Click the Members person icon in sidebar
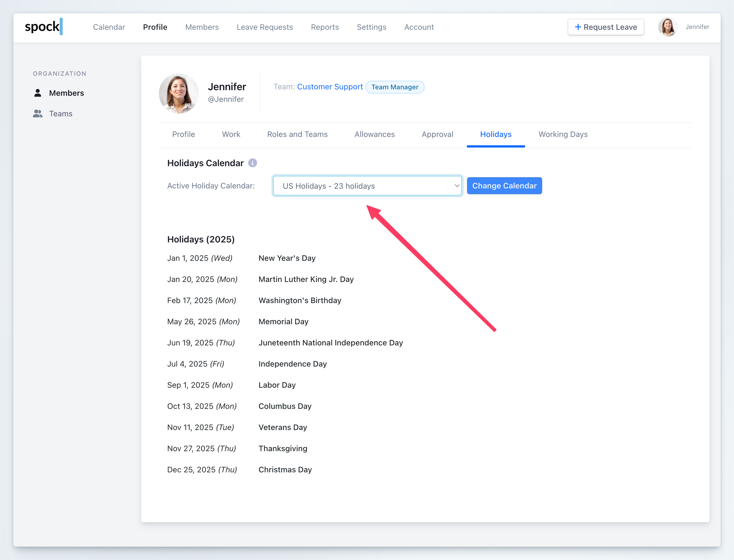This screenshot has width=734, height=560. [38, 93]
